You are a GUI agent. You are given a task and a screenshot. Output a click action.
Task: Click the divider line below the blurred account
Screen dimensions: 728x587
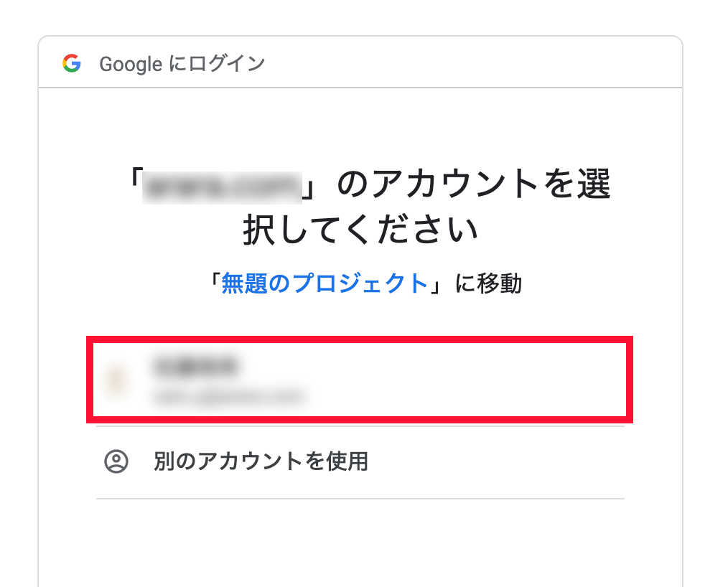pos(360,426)
